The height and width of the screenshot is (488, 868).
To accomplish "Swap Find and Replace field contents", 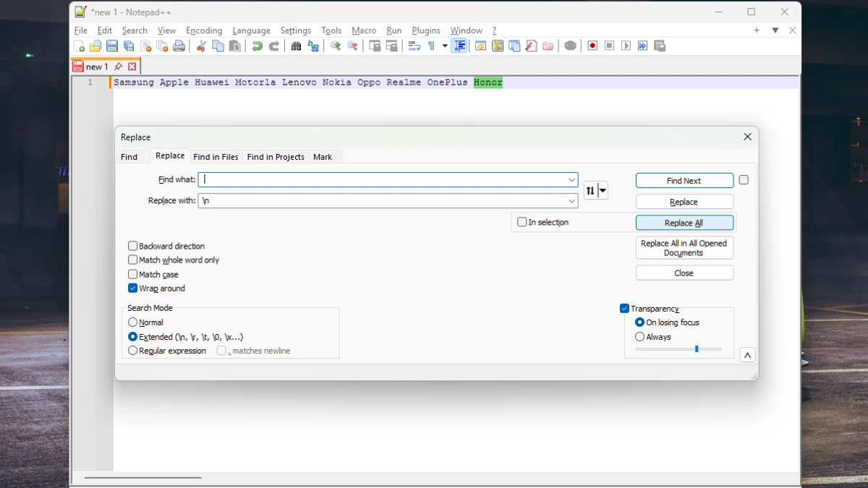I will [590, 191].
